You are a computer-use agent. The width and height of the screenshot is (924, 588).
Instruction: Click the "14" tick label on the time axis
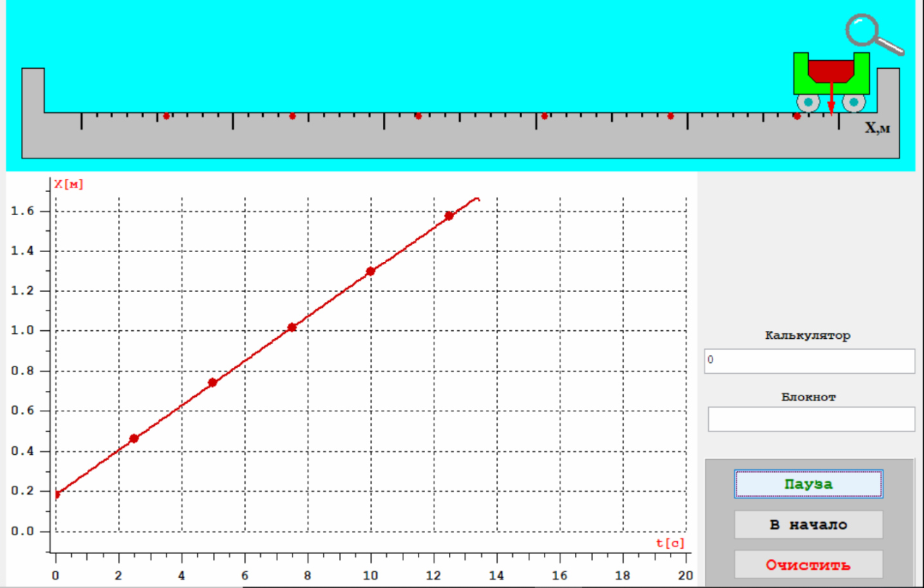[x=495, y=576]
